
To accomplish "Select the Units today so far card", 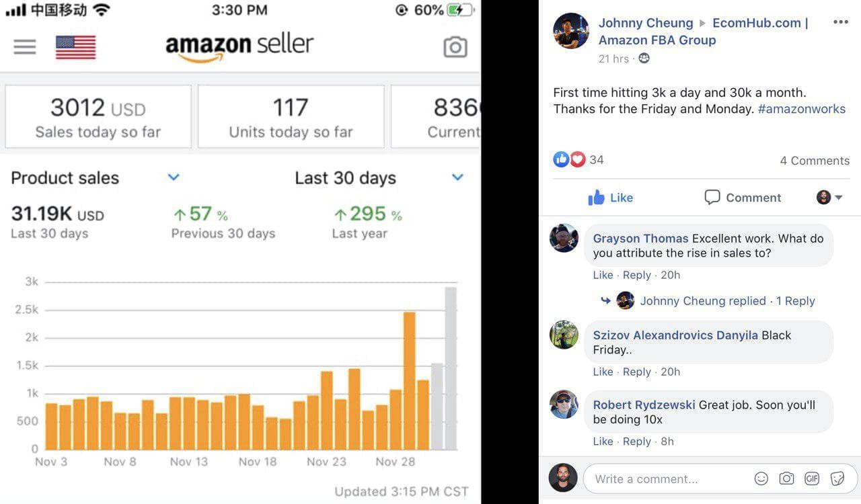I will coord(291,116).
